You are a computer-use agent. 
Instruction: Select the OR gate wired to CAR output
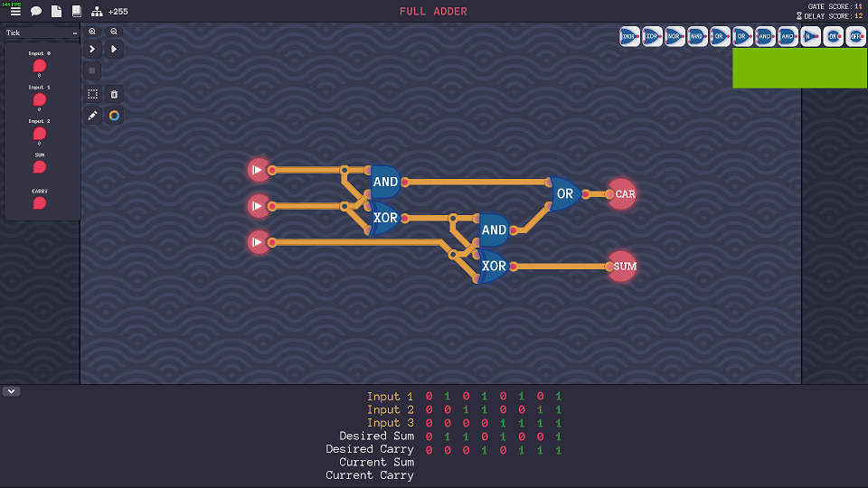[x=564, y=194]
